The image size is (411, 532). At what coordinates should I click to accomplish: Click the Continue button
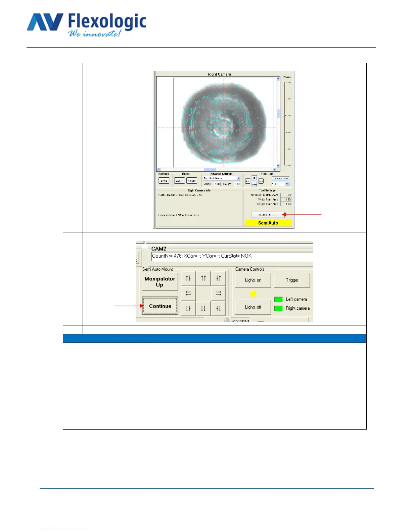(160, 306)
